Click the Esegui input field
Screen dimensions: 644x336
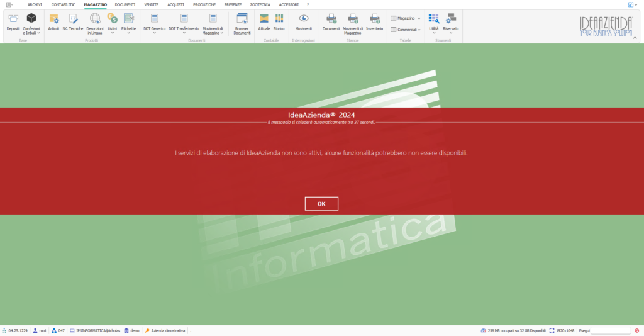coord(610,331)
